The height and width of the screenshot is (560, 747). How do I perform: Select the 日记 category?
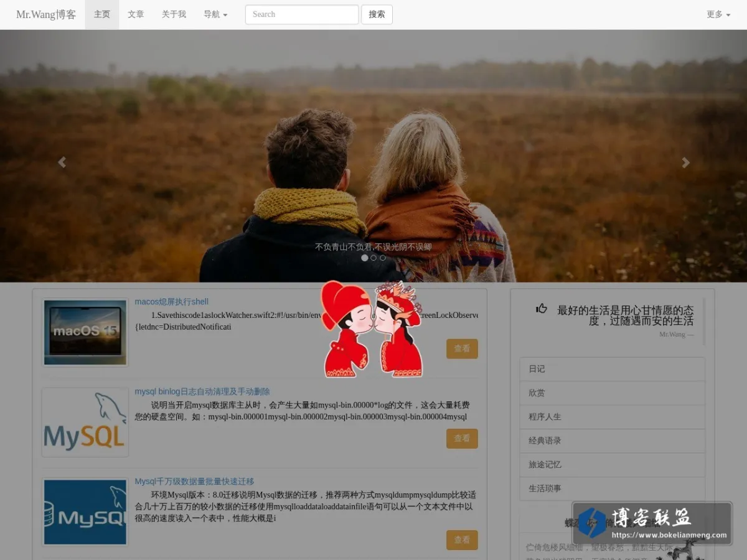point(612,369)
